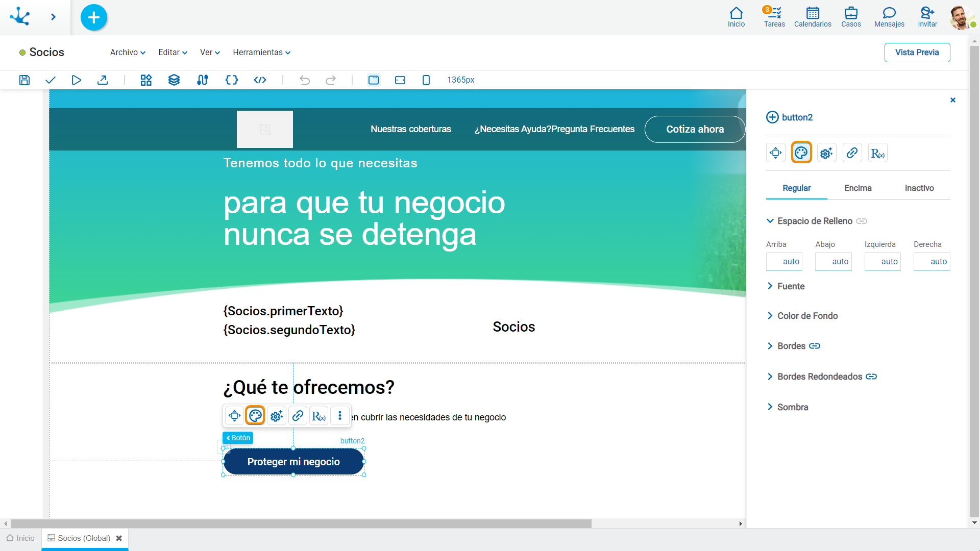The image size is (980, 551).
Task: Select the Inactivo state tab
Action: 919,188
